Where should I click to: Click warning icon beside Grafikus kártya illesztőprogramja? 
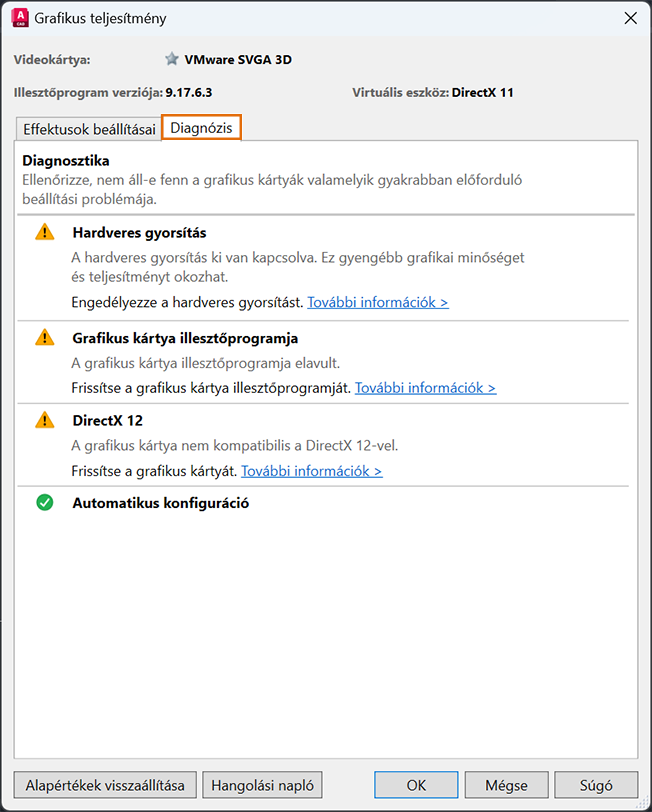(x=45, y=338)
